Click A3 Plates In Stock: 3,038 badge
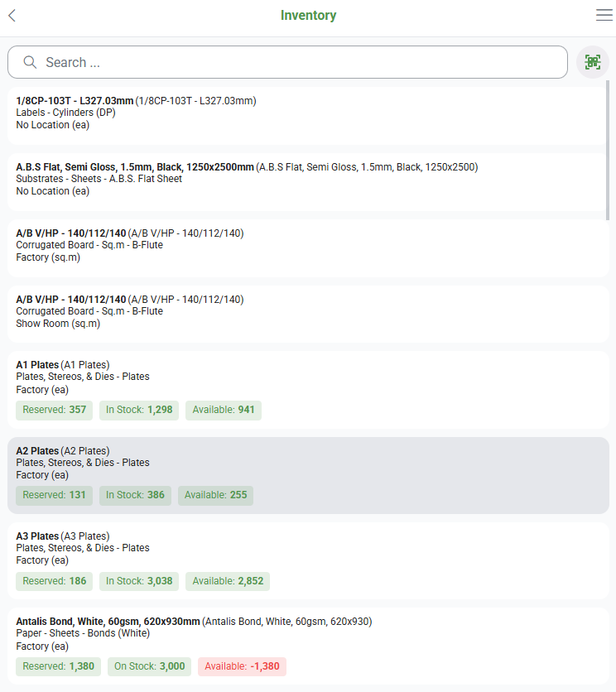Viewport: 616px width, 692px height. [x=139, y=581]
